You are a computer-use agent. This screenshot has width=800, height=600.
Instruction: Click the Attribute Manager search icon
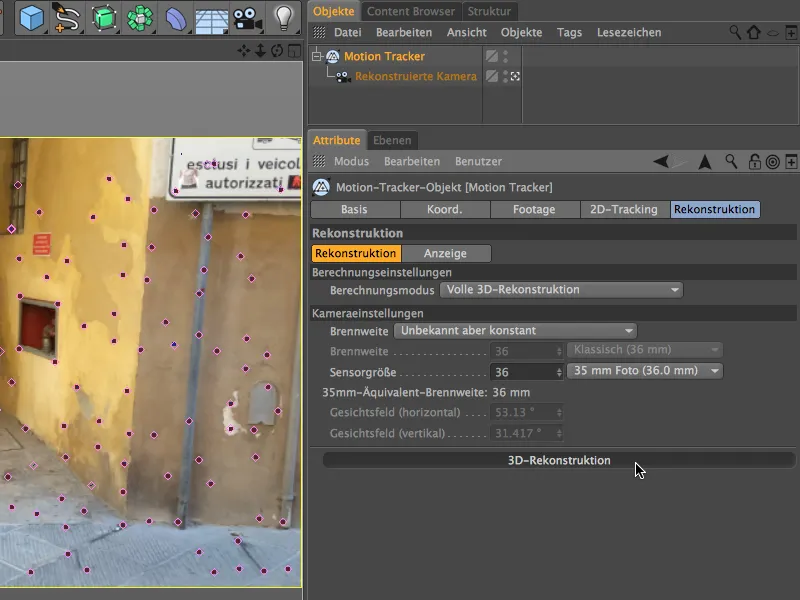click(731, 162)
